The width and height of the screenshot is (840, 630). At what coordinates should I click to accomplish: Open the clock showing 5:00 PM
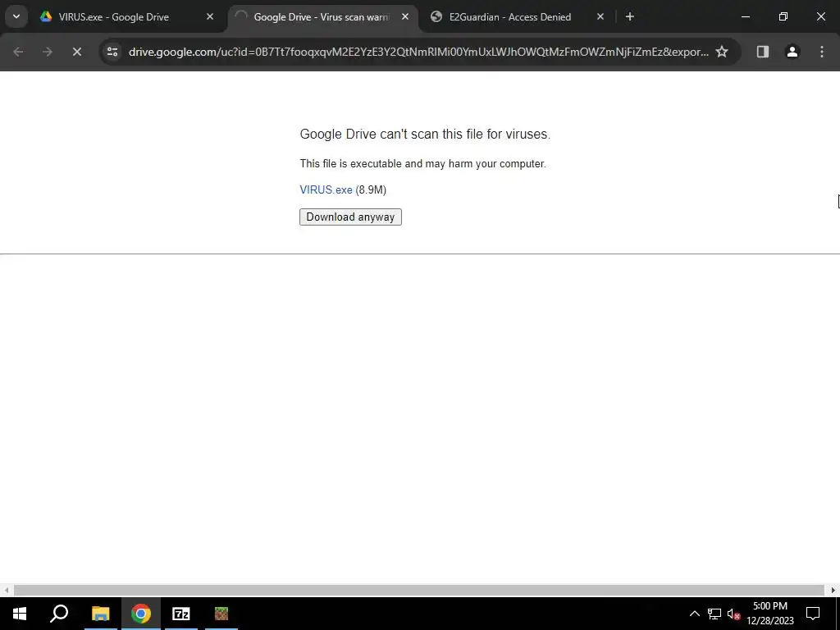coord(770,614)
